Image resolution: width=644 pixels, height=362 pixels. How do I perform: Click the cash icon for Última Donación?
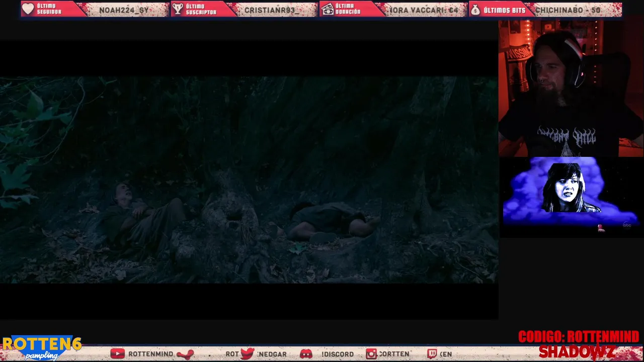coord(328,9)
